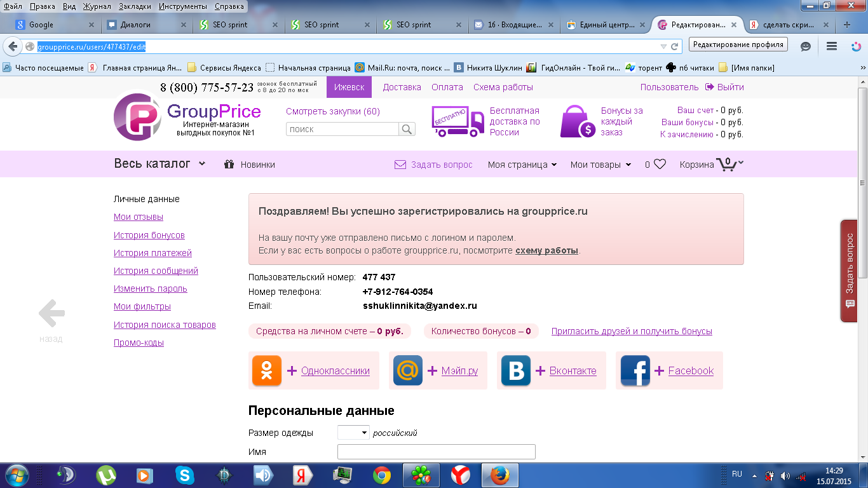The image size is (868, 488).
Task: Click the side Задать вопрос tab button
Action: coord(849,271)
